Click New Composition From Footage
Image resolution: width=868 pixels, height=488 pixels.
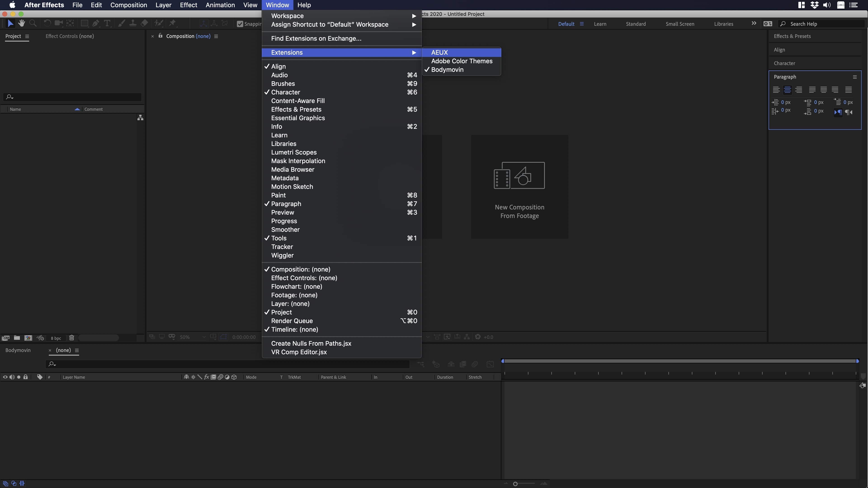(x=519, y=187)
